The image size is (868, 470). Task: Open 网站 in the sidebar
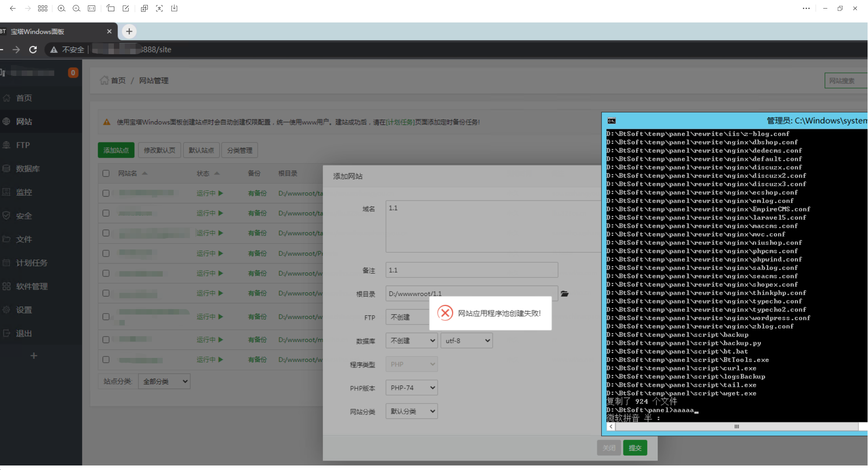click(x=24, y=121)
